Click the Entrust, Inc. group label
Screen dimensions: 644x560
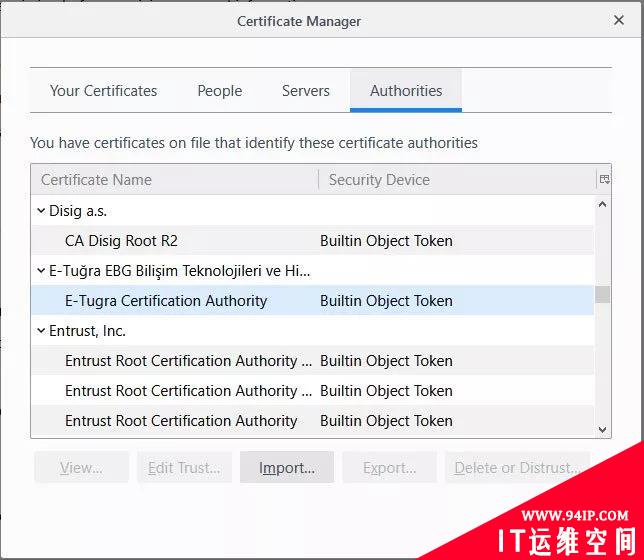[87, 331]
